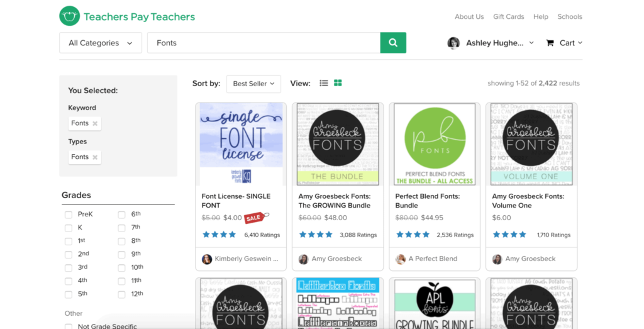Open the Letterbox Fonts thumbnail
The width and height of the screenshot is (644, 329).
338,304
